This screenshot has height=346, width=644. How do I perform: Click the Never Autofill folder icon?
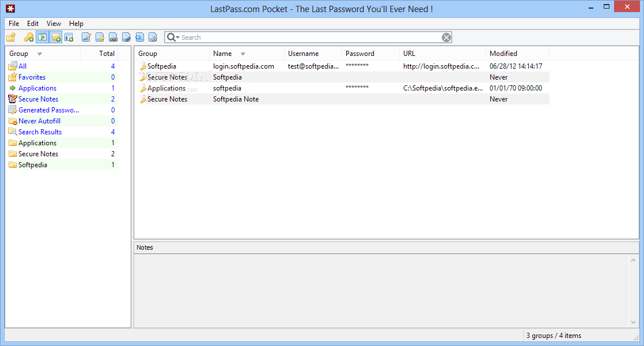pos(13,121)
